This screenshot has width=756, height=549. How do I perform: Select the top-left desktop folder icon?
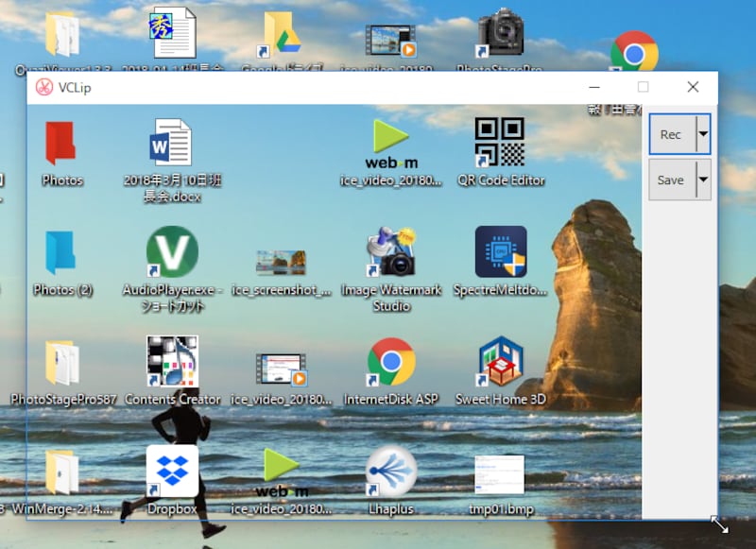pos(62,34)
